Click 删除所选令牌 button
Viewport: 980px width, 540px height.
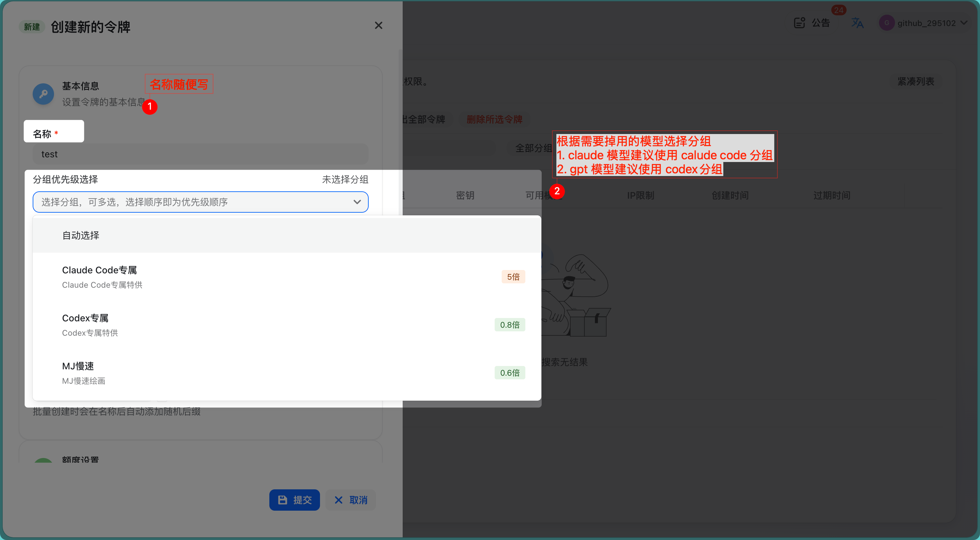coord(494,119)
